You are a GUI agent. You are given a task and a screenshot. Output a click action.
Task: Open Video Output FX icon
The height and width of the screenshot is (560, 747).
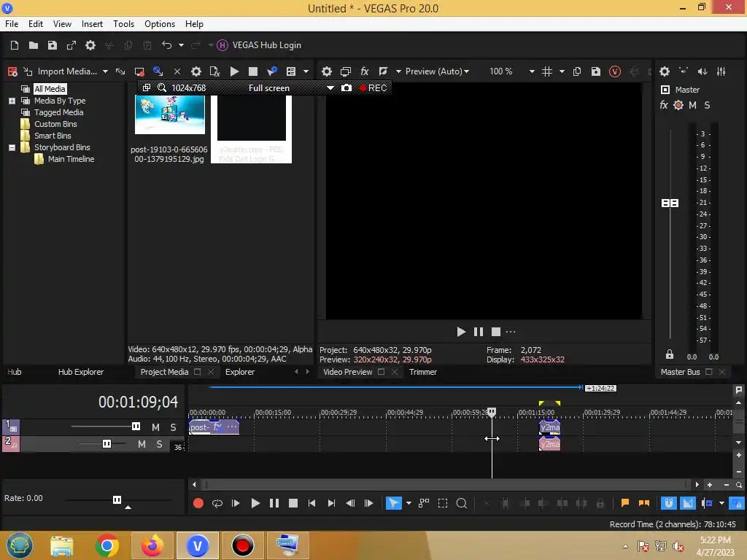pos(365,71)
